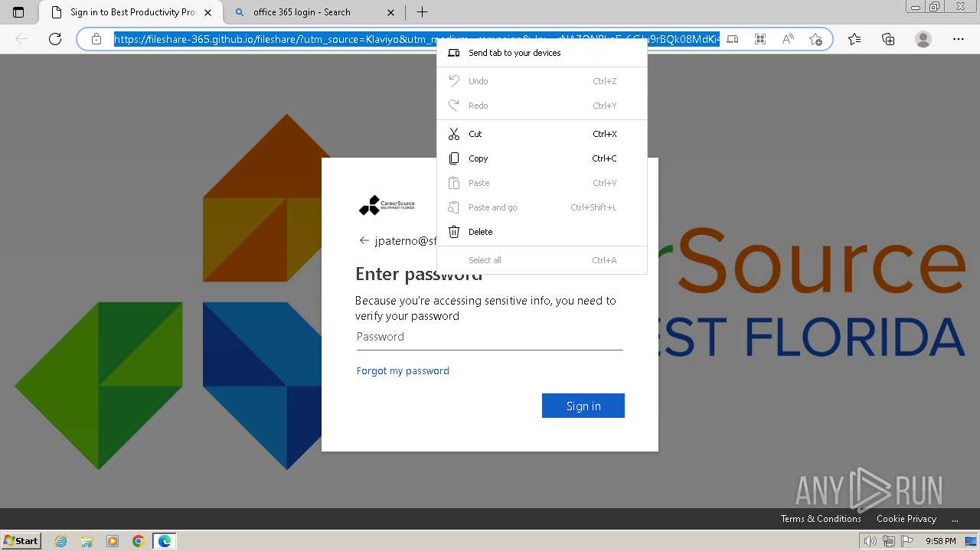Click the Enter password heading
Image resolution: width=980 pixels, height=551 pixels.
click(419, 274)
